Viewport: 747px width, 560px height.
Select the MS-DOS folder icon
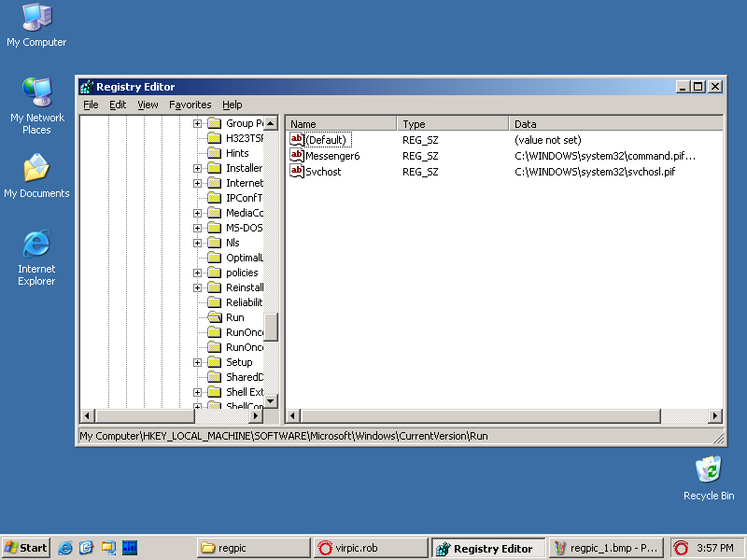tap(215, 228)
